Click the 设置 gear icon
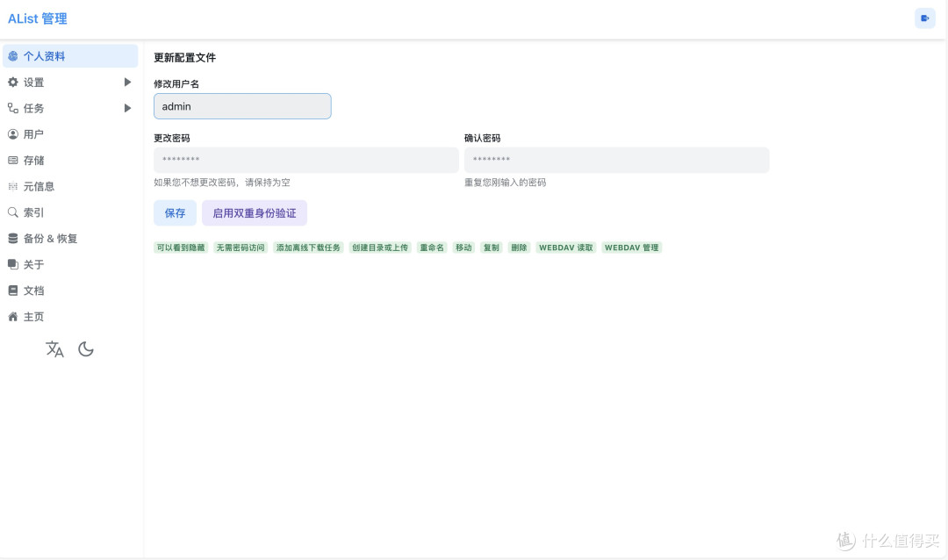The height and width of the screenshot is (560, 948). (12, 83)
